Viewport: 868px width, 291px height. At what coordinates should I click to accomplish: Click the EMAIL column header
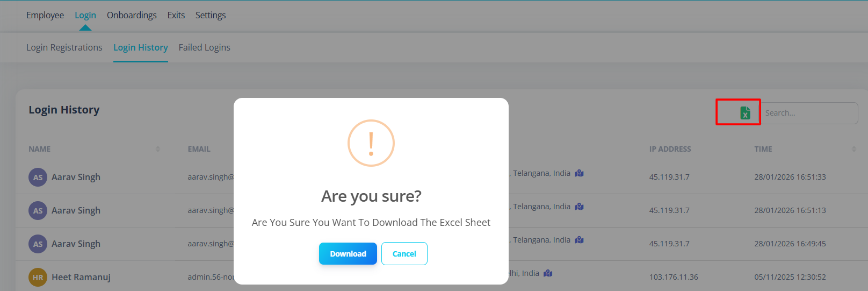click(x=199, y=149)
